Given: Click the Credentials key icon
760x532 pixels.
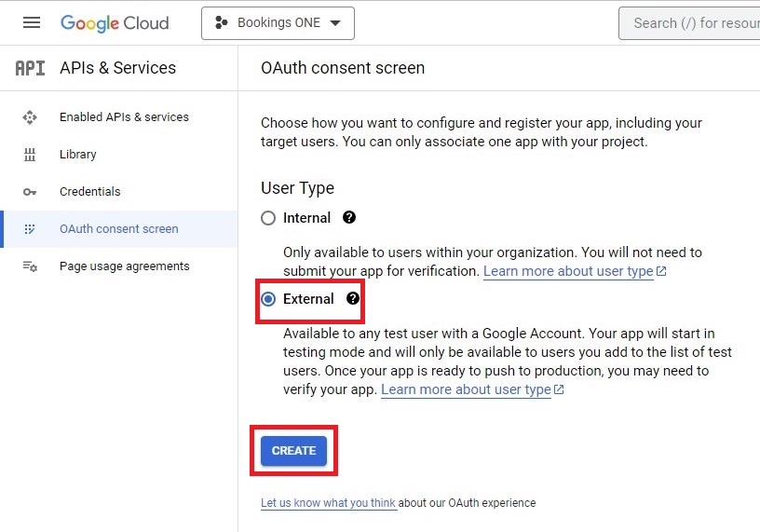Looking at the screenshot, I should point(30,192).
